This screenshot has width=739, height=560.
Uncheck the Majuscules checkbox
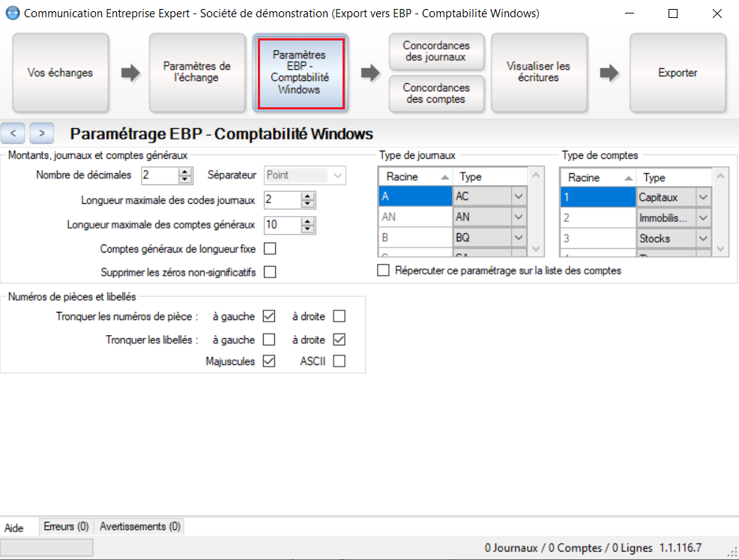(269, 361)
